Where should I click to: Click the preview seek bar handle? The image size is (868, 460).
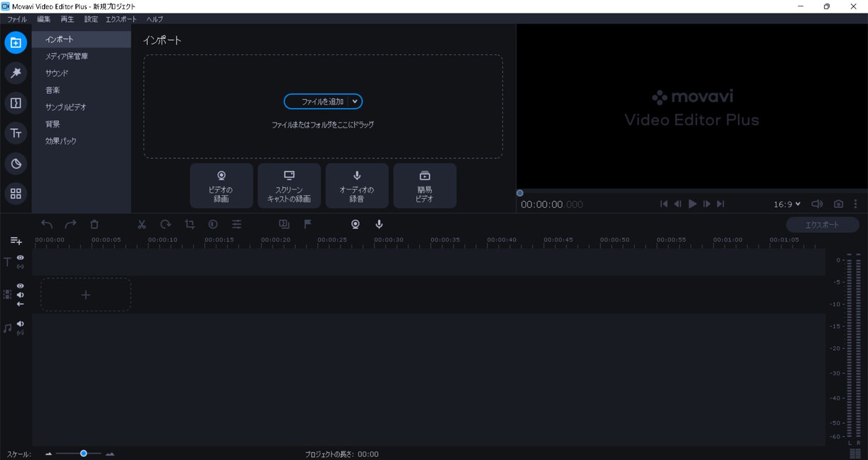(520, 193)
